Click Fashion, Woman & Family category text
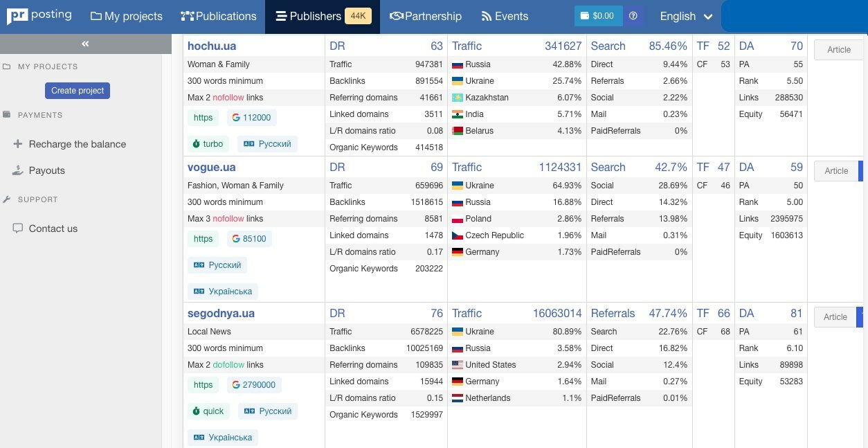This screenshot has height=448, width=868. [235, 186]
